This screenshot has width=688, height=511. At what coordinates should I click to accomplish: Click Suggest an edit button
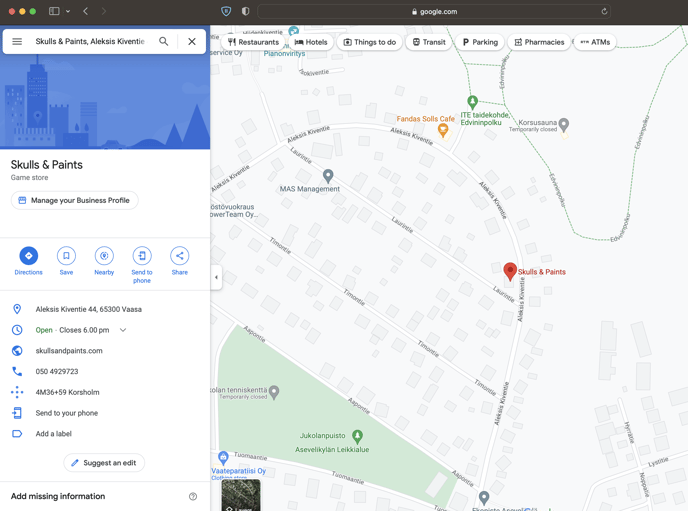click(104, 463)
